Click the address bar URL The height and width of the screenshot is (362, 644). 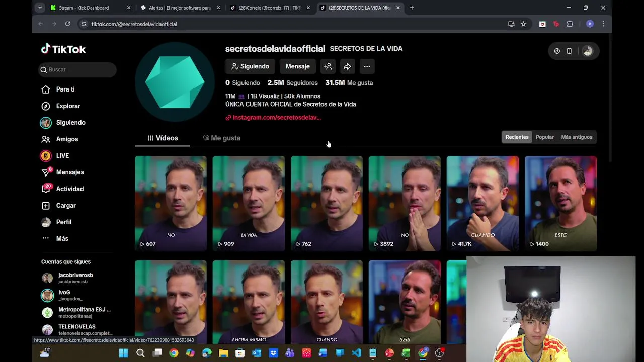tap(134, 24)
